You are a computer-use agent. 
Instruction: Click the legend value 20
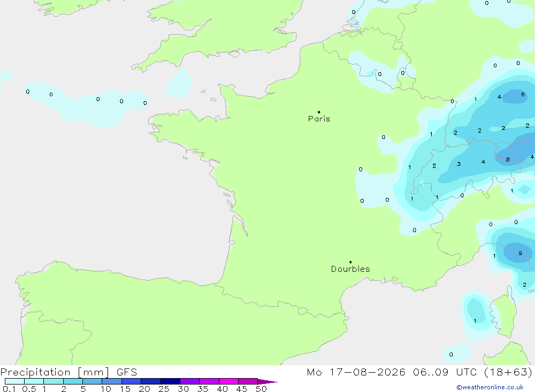[x=144, y=389]
